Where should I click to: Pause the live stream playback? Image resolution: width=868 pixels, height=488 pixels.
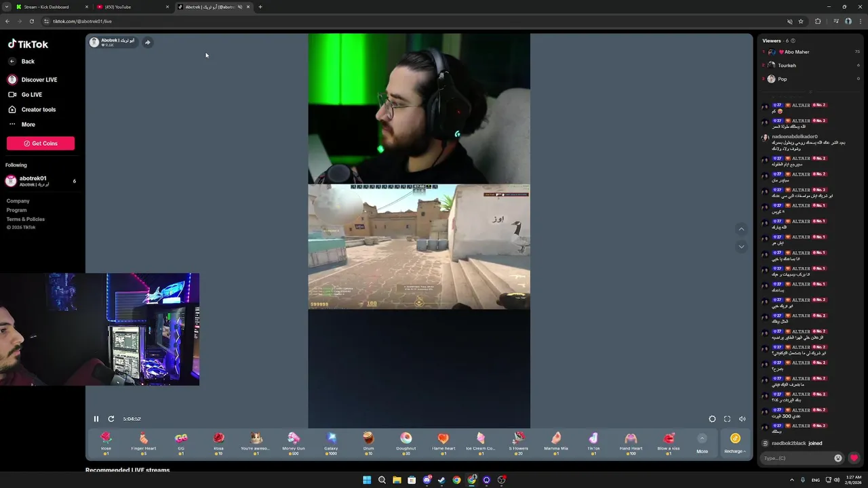96,419
